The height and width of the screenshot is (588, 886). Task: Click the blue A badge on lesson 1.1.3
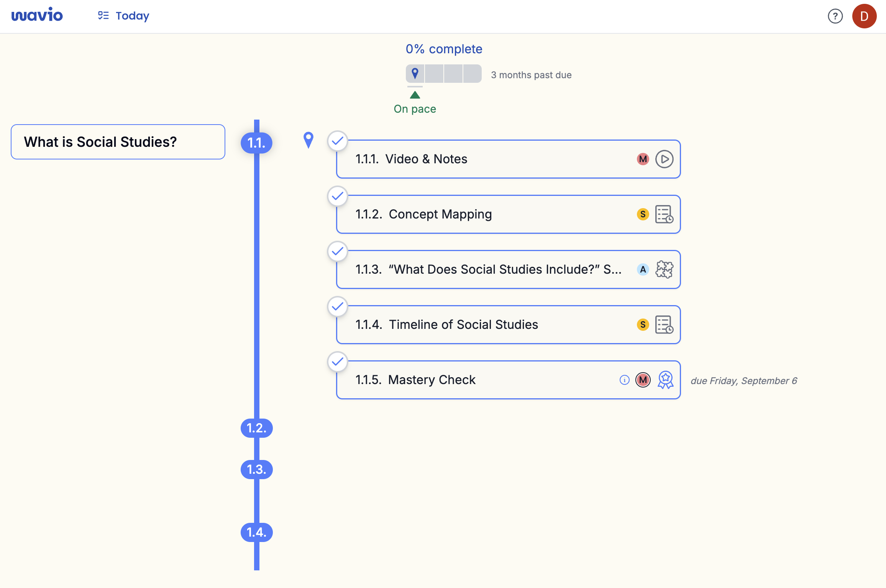tap(643, 269)
